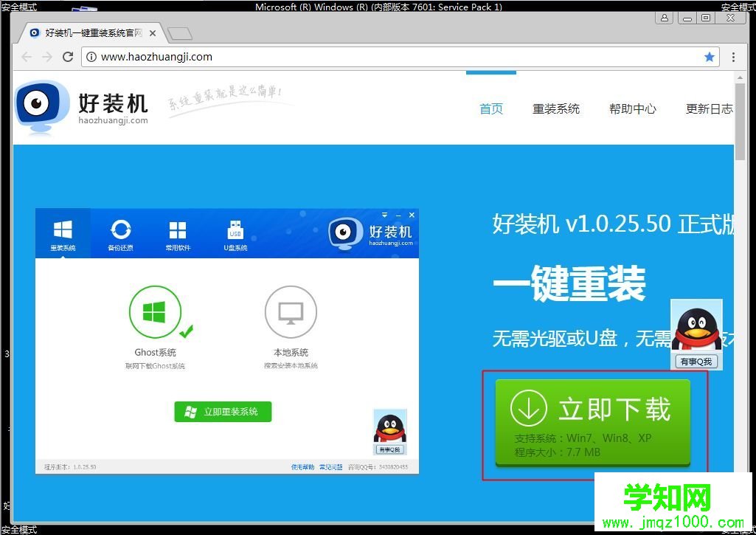Image resolution: width=756 pixels, height=535 pixels.
Task: Select the 重装系统 tool in the app window
Action: point(63,232)
